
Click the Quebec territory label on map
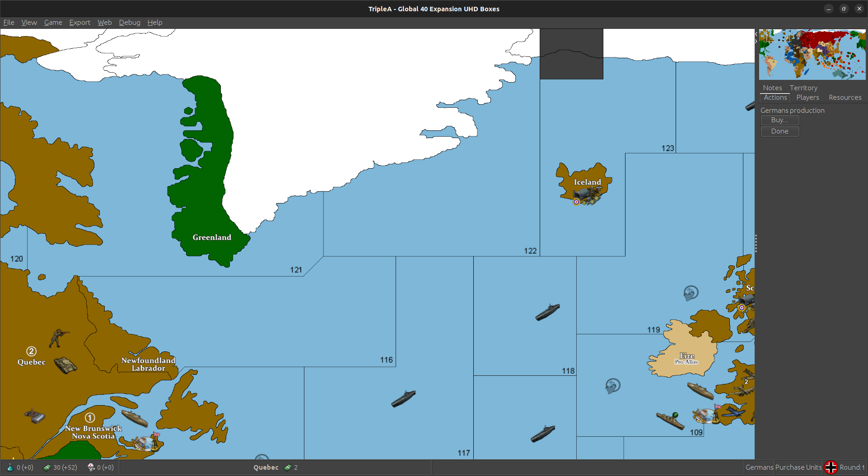[x=31, y=362]
